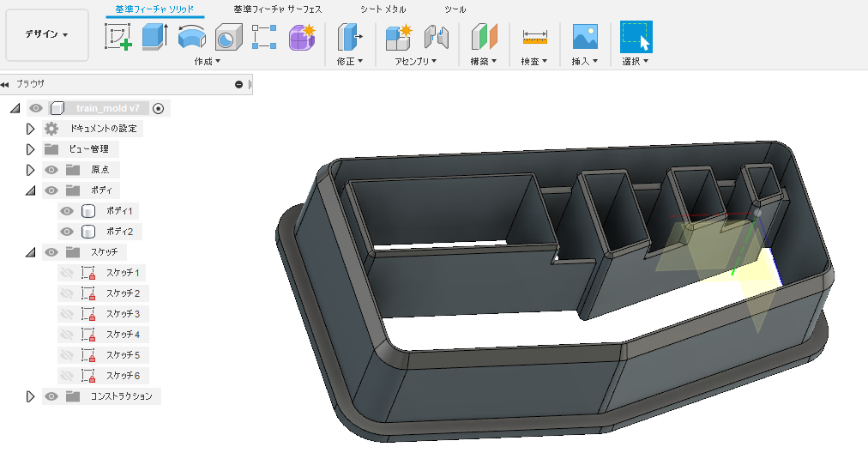This screenshot has height=465, width=868.
Task: Collapse the train_mold v7 root node
Action: (15, 108)
